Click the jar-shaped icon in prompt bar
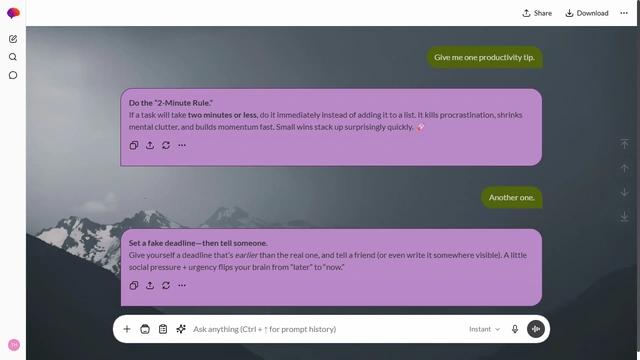 click(145, 329)
